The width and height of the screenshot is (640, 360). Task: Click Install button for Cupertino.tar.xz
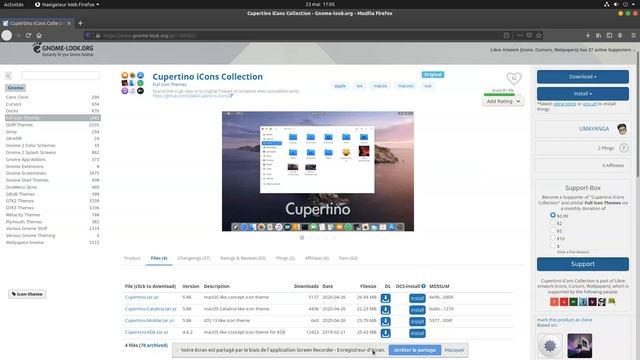(417, 298)
